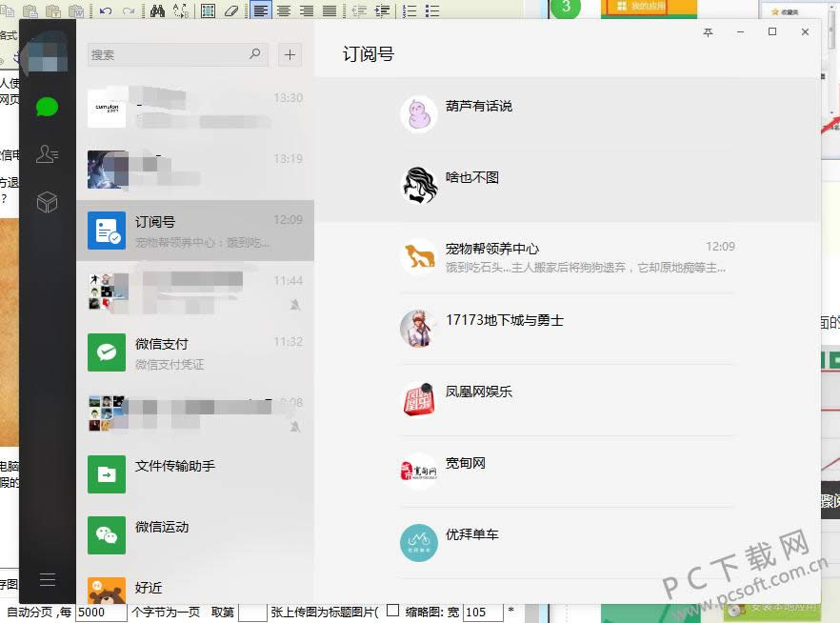Click the magnifier icon in search box
The height and width of the screenshot is (623, 840).
(x=255, y=54)
